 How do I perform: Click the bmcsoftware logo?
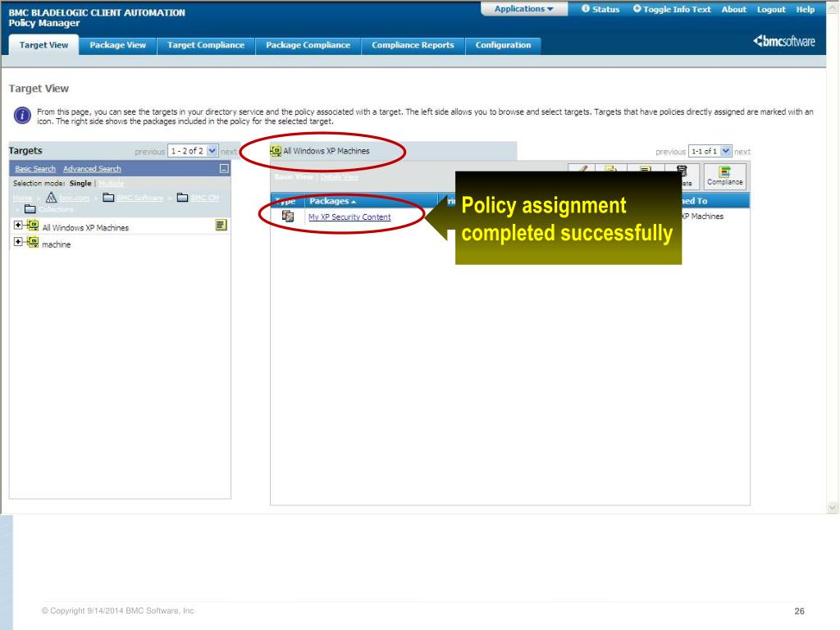(783, 41)
